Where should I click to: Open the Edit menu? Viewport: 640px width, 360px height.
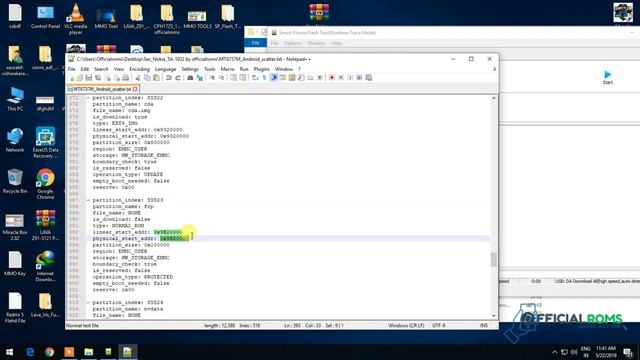[84, 69]
